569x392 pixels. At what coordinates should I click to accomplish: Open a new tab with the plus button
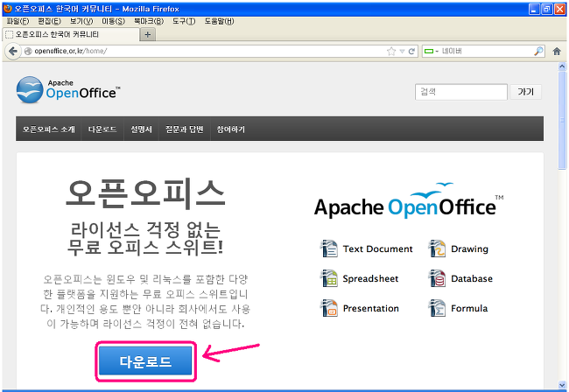coord(147,35)
